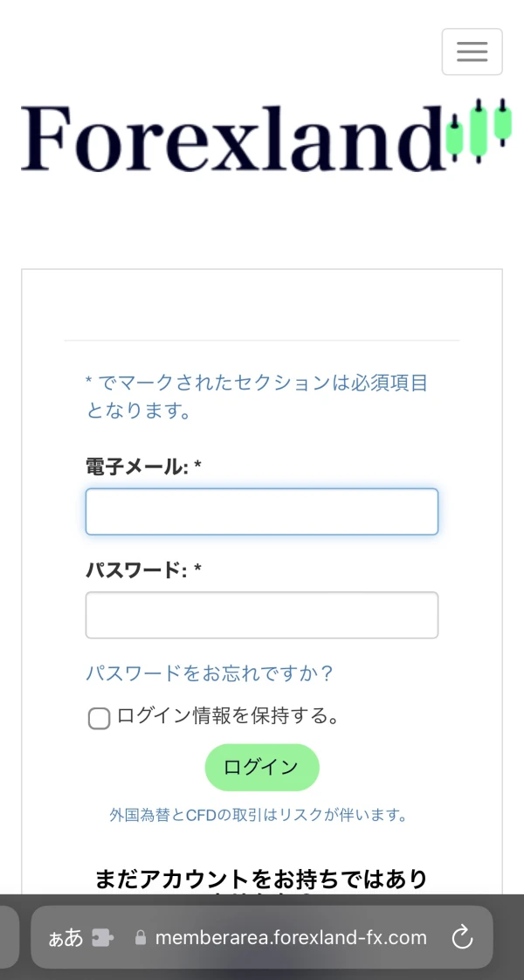This screenshot has width=524, height=980.
Task: Click the extension puzzle icon in address bar
Action: point(103,937)
